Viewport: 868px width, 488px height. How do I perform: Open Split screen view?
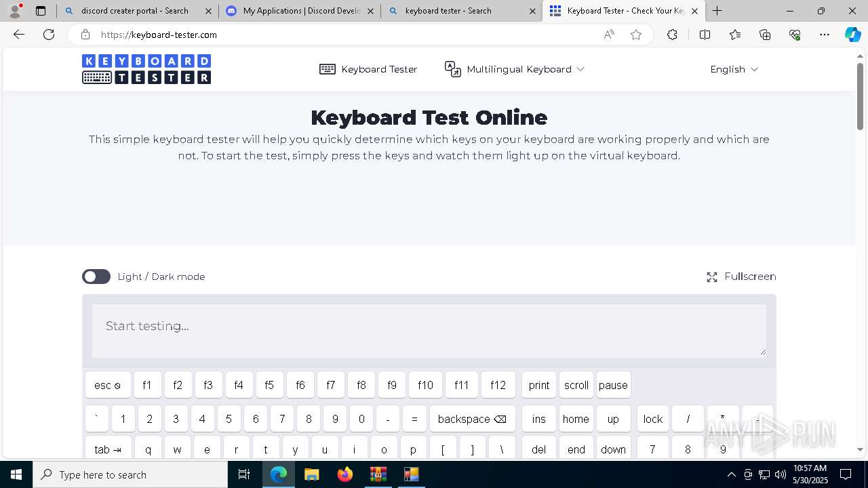pos(705,35)
